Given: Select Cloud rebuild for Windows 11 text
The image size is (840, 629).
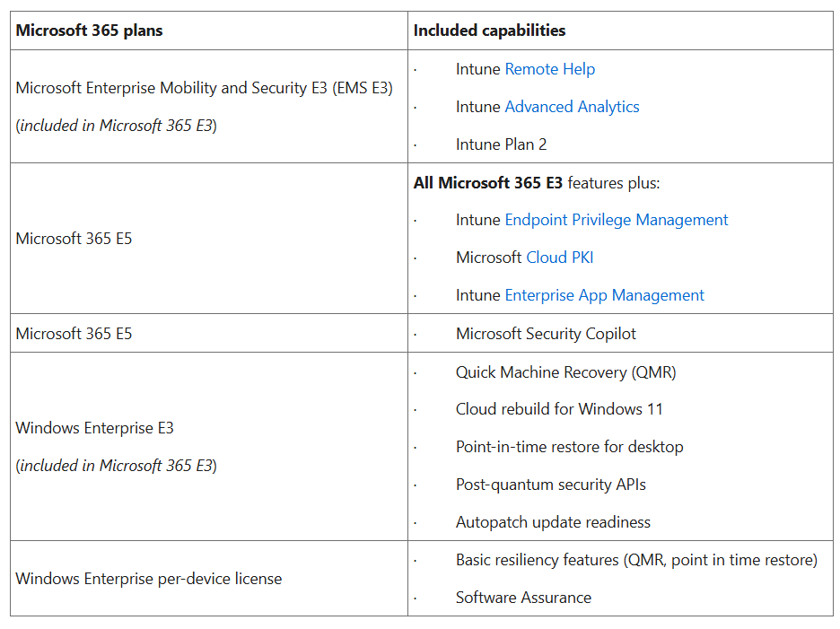Looking at the screenshot, I should (x=559, y=409).
